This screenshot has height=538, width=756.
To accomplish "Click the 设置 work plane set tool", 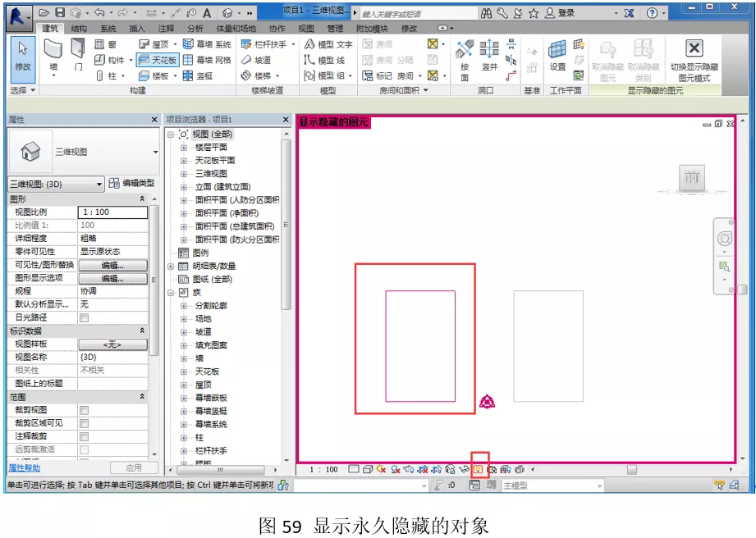I will tap(557, 56).
